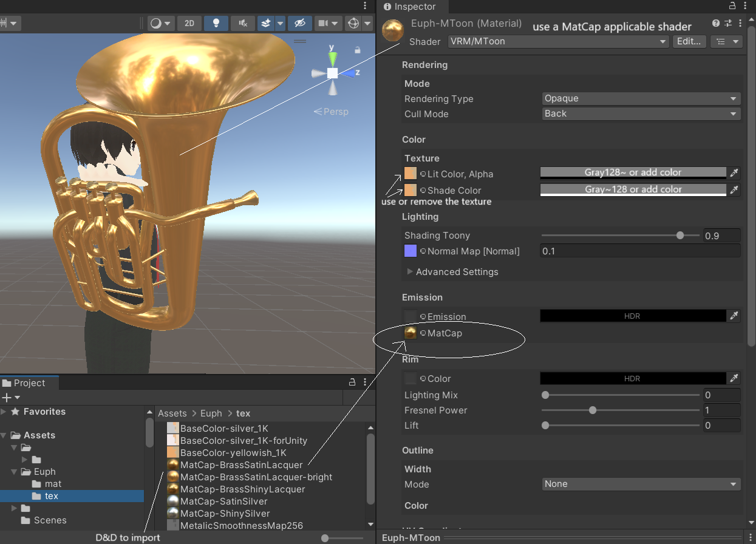Image resolution: width=756 pixels, height=544 pixels.
Task: Toggle 2D view mode in the Scene toolbar
Action: click(189, 22)
